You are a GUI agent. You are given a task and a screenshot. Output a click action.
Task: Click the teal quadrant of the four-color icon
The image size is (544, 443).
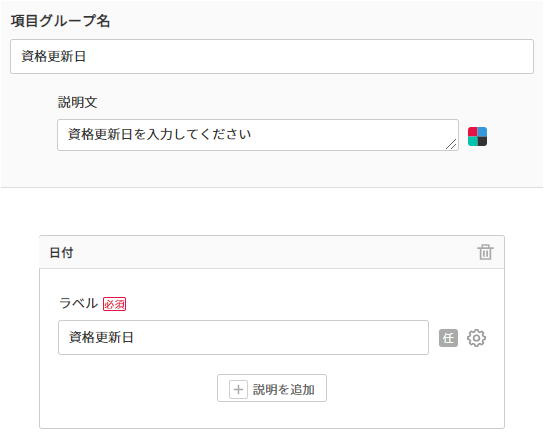pyautogui.click(x=473, y=141)
